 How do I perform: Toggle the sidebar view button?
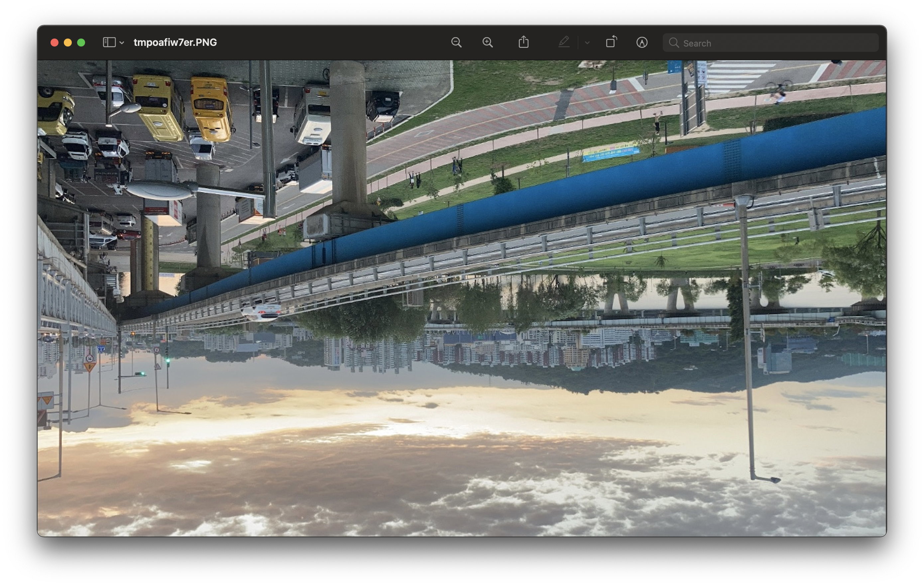click(x=109, y=42)
